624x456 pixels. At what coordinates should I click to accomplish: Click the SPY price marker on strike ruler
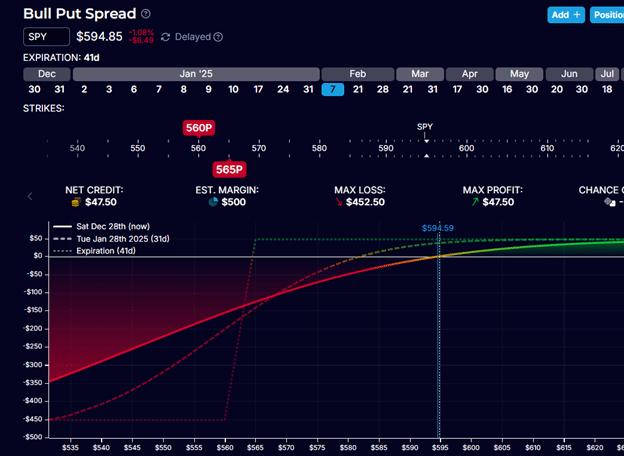click(425, 127)
